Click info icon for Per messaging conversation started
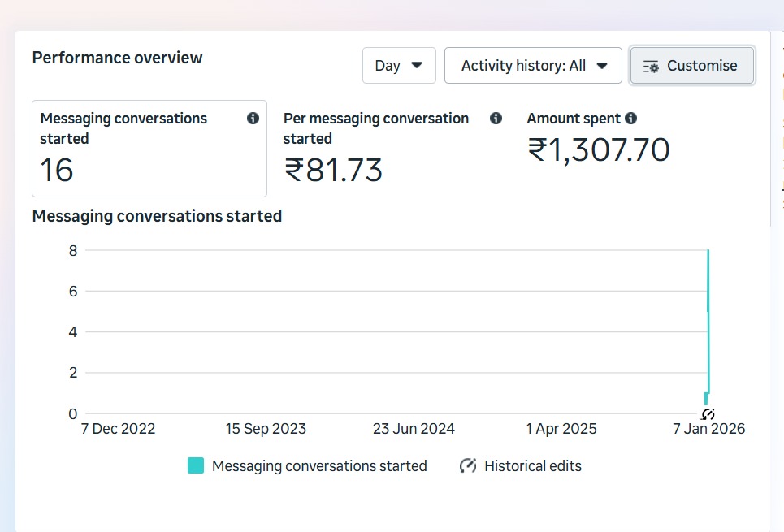This screenshot has width=784, height=532. 496,119
